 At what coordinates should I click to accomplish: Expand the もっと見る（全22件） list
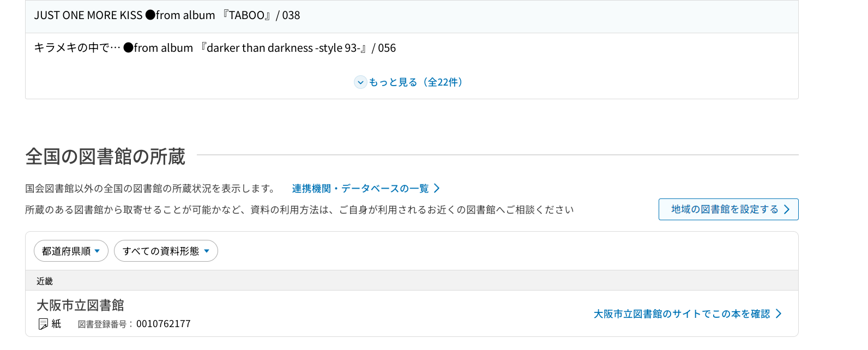click(x=415, y=82)
